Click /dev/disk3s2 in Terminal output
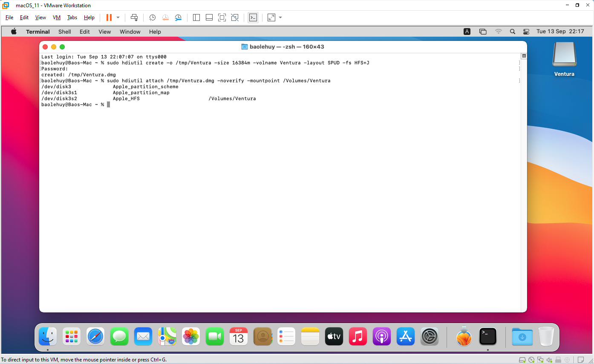This screenshot has height=364, width=594. click(x=59, y=98)
